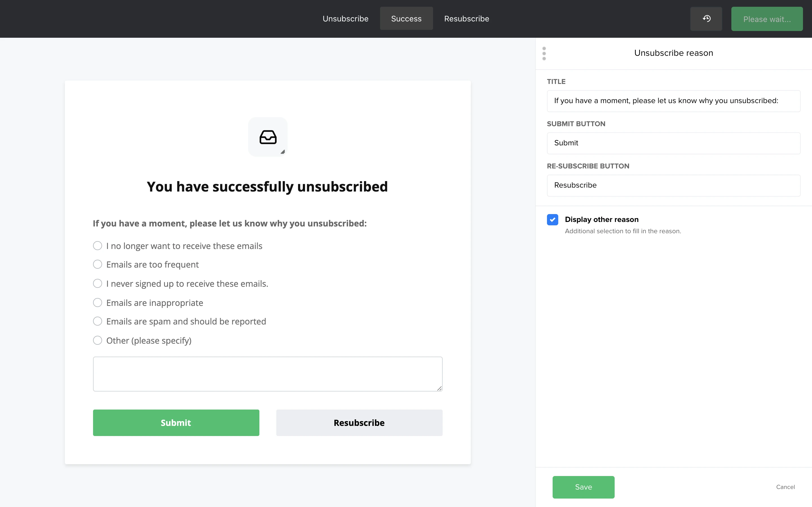Toggle the Display other reason checkbox

pyautogui.click(x=553, y=220)
